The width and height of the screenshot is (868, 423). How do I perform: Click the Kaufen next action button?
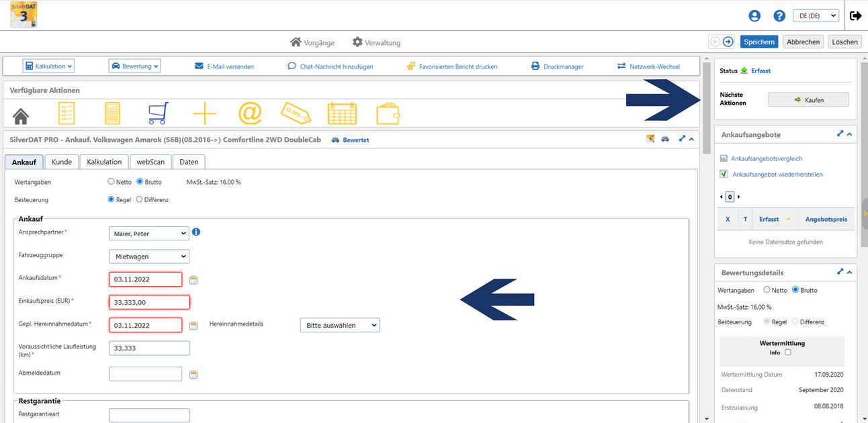tap(808, 100)
